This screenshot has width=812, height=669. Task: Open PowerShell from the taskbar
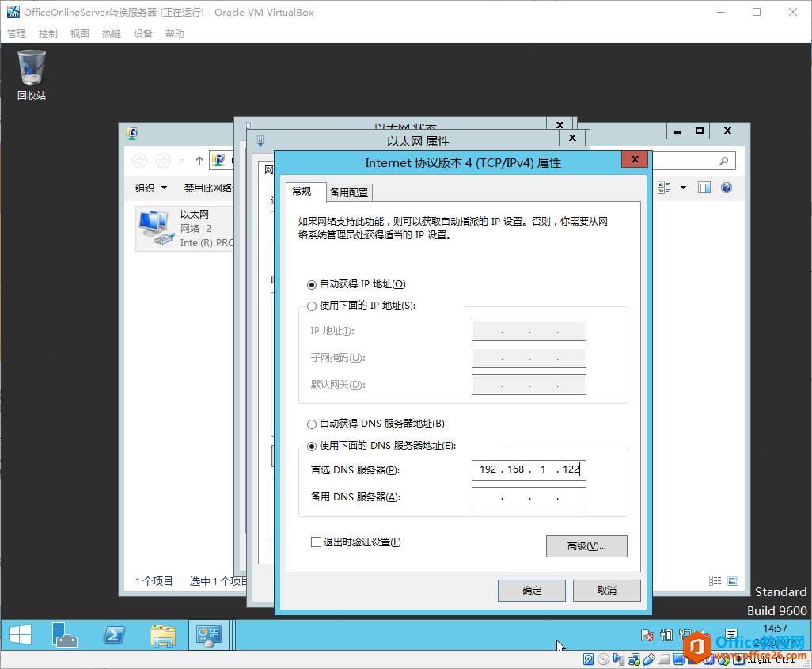point(114,635)
